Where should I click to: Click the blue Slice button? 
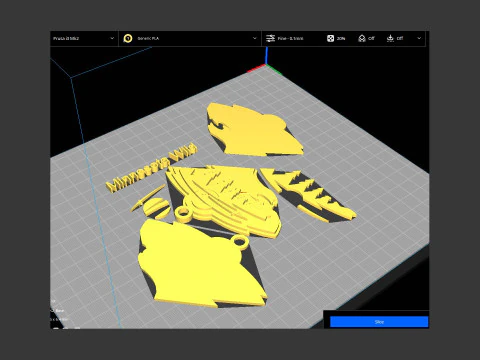(x=379, y=322)
